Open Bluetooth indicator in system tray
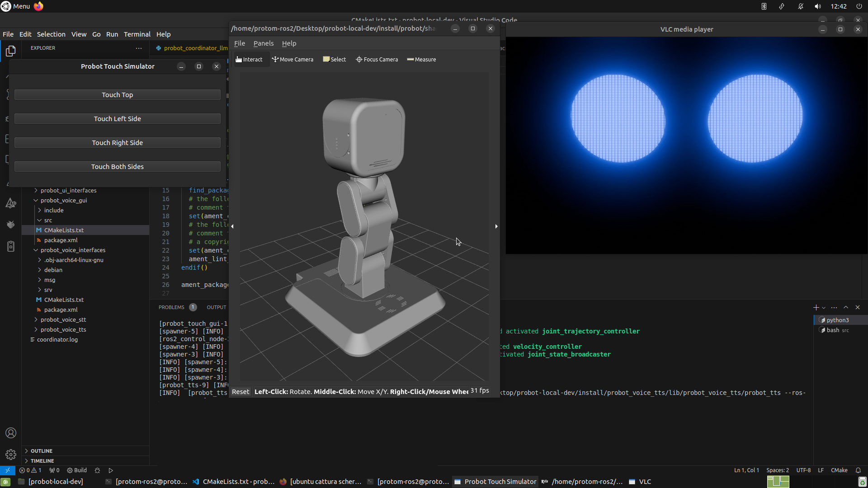 [764, 6]
